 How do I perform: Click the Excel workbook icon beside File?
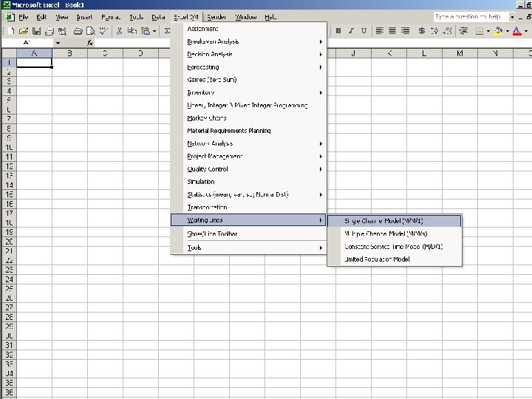[10, 17]
